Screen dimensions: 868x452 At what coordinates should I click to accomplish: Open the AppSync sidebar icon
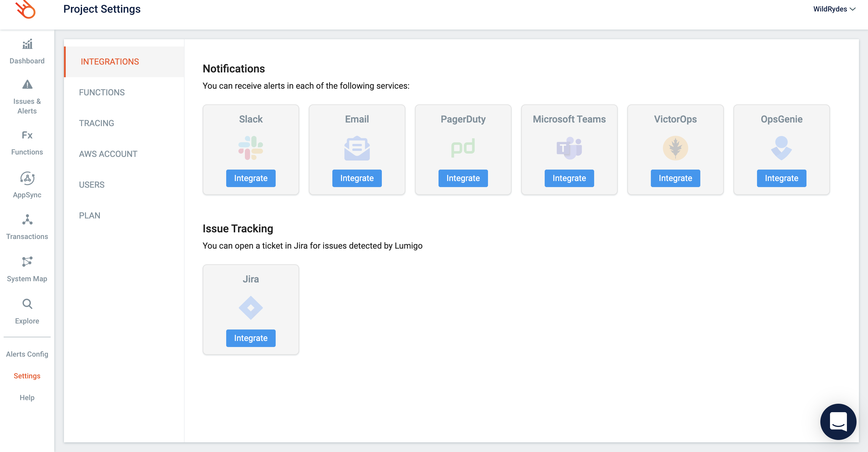pyautogui.click(x=27, y=178)
